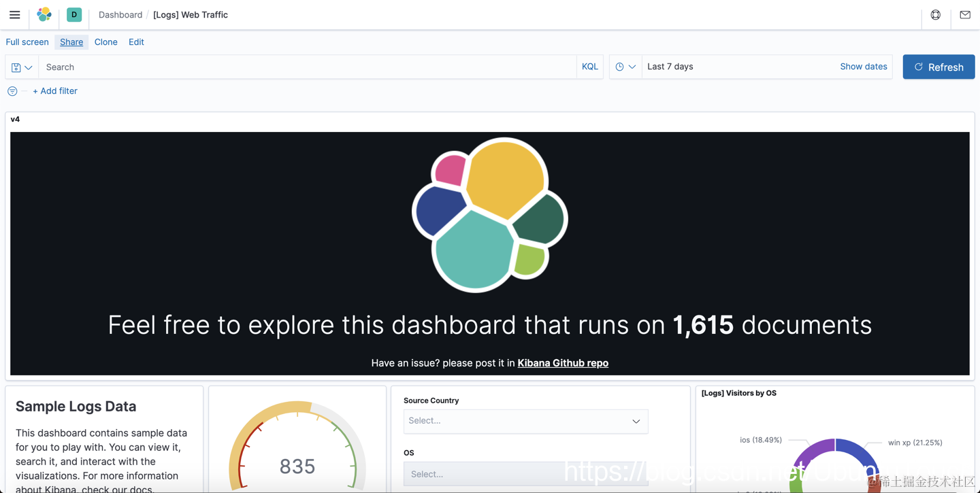Click win xp (21.25%) pie label
Viewport: 980px width, 493px height.
(915, 443)
